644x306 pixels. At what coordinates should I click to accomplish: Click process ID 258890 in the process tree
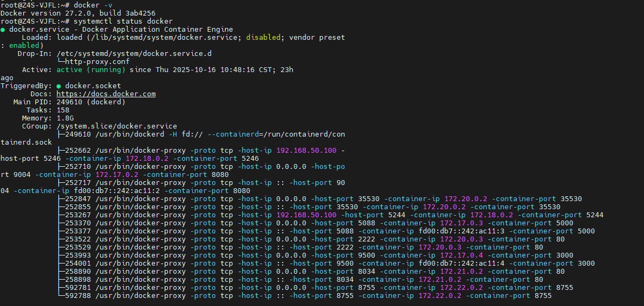pos(78,272)
